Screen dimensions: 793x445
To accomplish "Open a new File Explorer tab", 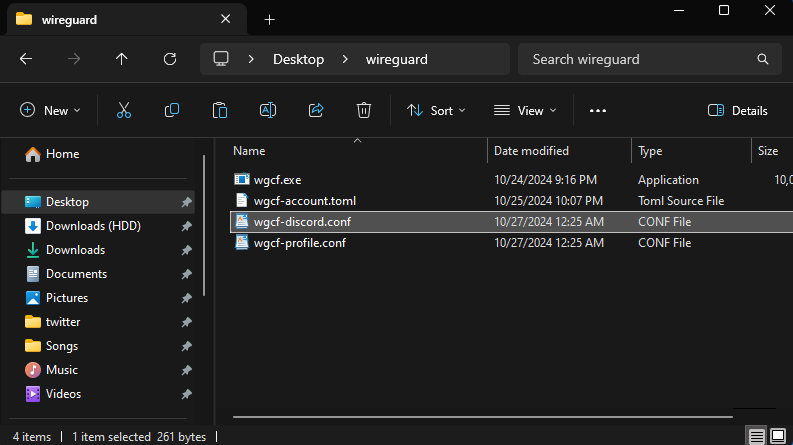I will [269, 20].
